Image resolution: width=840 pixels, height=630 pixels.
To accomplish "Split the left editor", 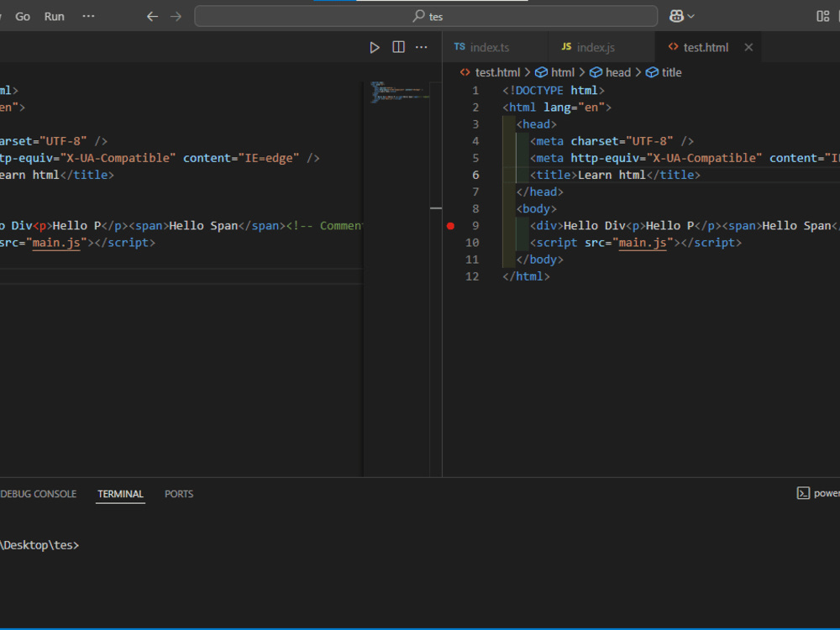I will pos(398,47).
